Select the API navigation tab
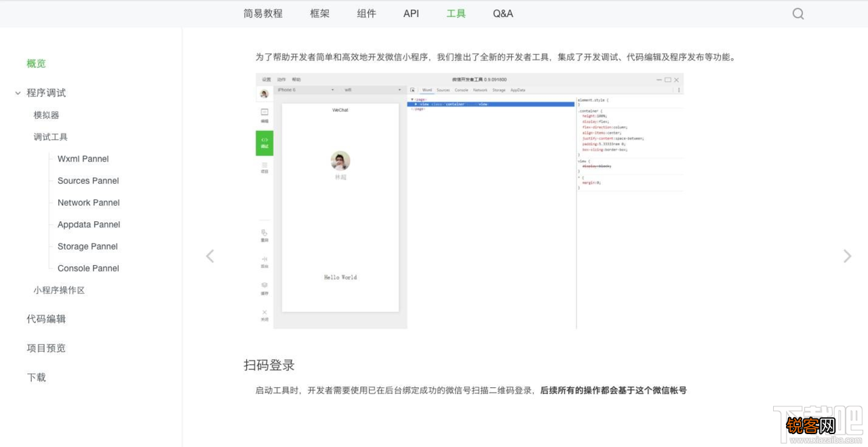 point(411,14)
